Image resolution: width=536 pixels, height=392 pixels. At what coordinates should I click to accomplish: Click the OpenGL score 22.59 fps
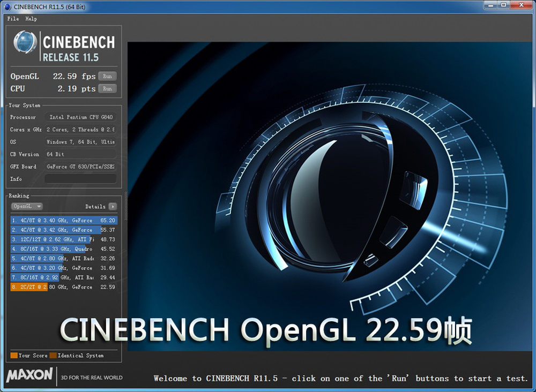tap(74, 76)
